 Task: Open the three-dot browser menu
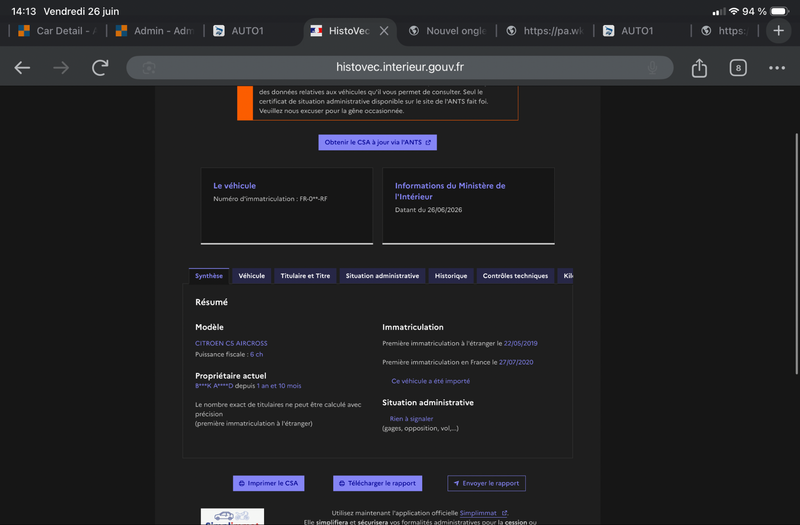777,67
